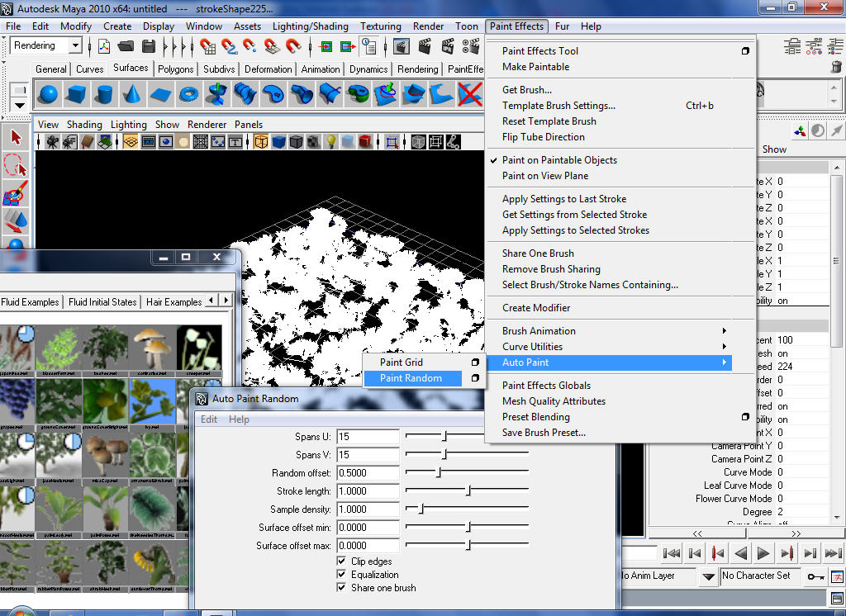
Task: Select the Paint Selection Tool in toolbox
Action: point(15,193)
